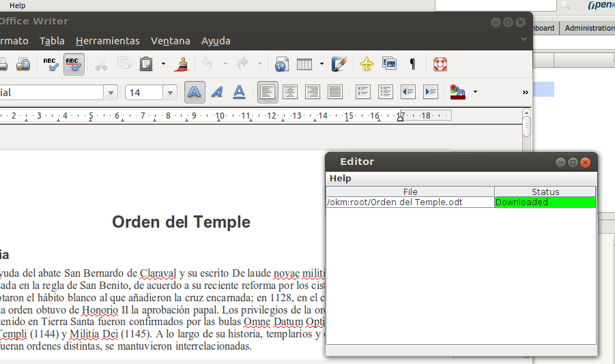Click the OpenKM search input field

[496, 5]
